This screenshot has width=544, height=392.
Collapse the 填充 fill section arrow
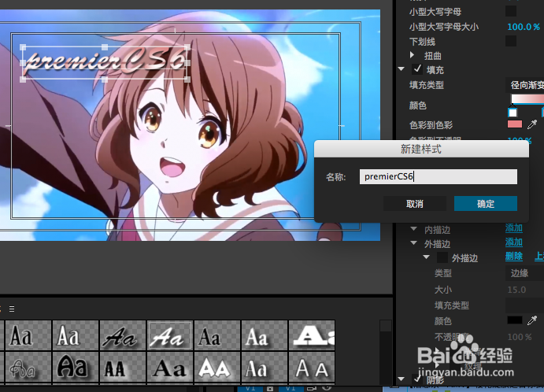point(402,69)
